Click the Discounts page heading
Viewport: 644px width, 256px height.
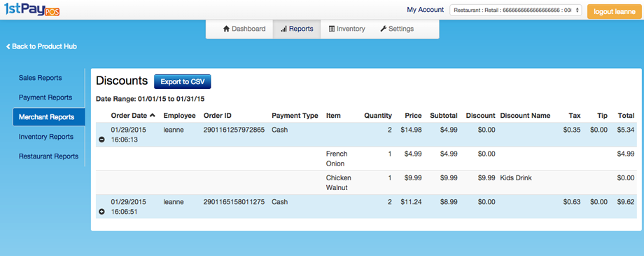click(x=122, y=81)
